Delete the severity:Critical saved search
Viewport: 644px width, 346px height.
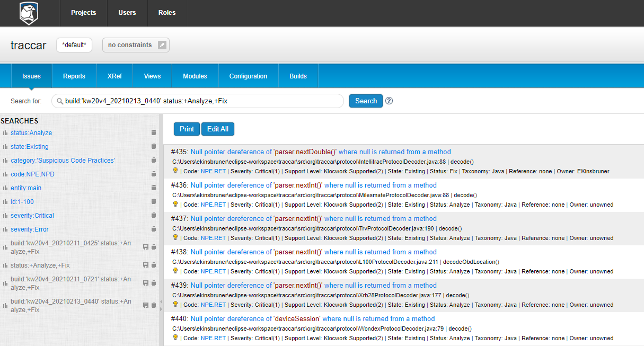tap(154, 216)
